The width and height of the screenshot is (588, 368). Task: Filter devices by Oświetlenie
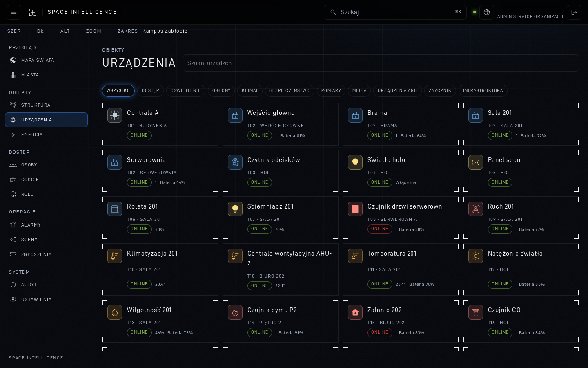186,91
